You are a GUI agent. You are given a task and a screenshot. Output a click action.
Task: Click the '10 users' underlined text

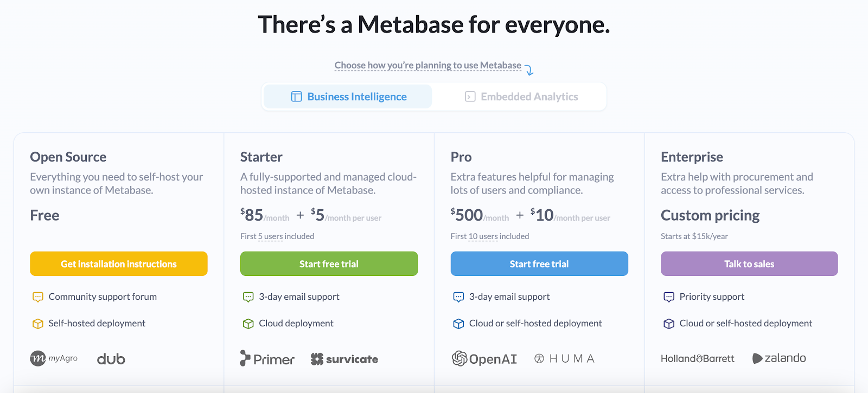[483, 236]
